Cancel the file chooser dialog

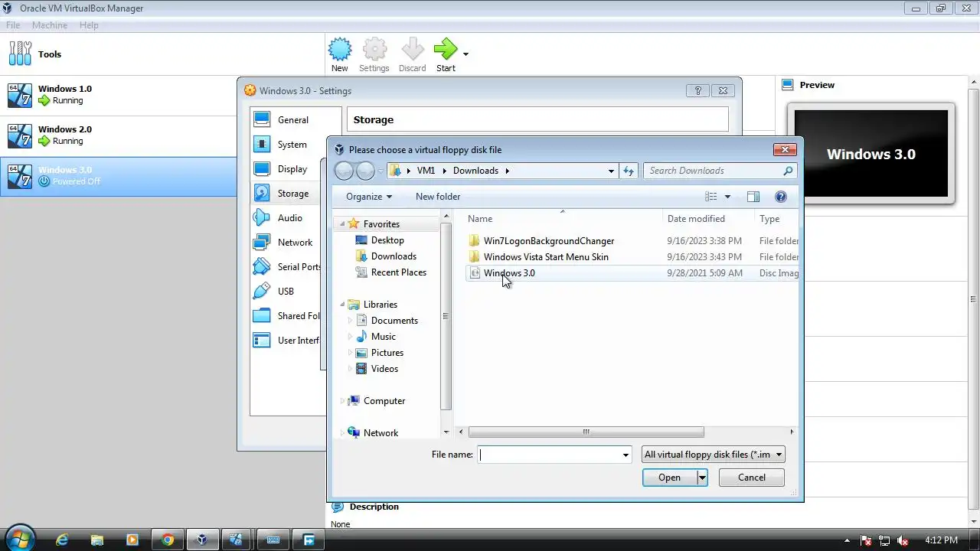click(x=752, y=478)
